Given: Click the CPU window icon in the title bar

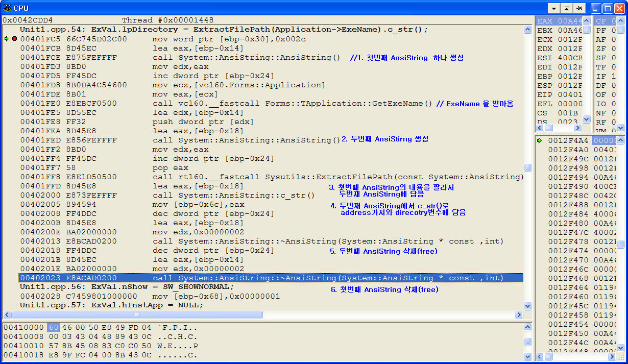Looking at the screenshot, I should pos(7,8).
